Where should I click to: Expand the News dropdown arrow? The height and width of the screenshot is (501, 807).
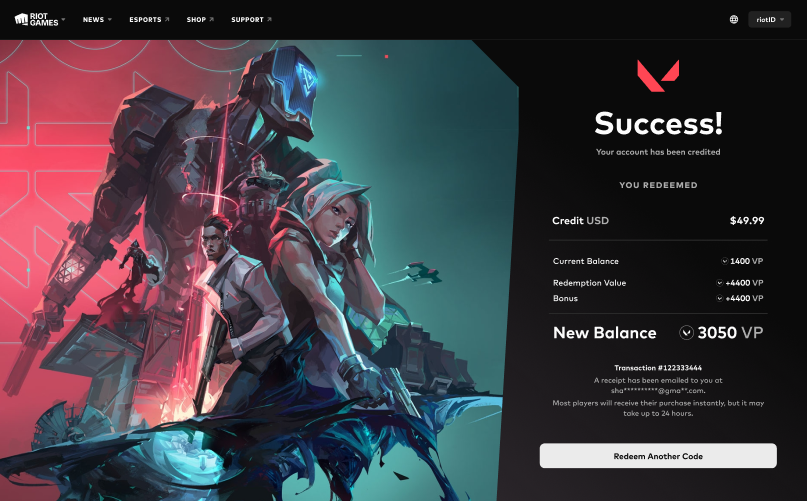coord(110,20)
